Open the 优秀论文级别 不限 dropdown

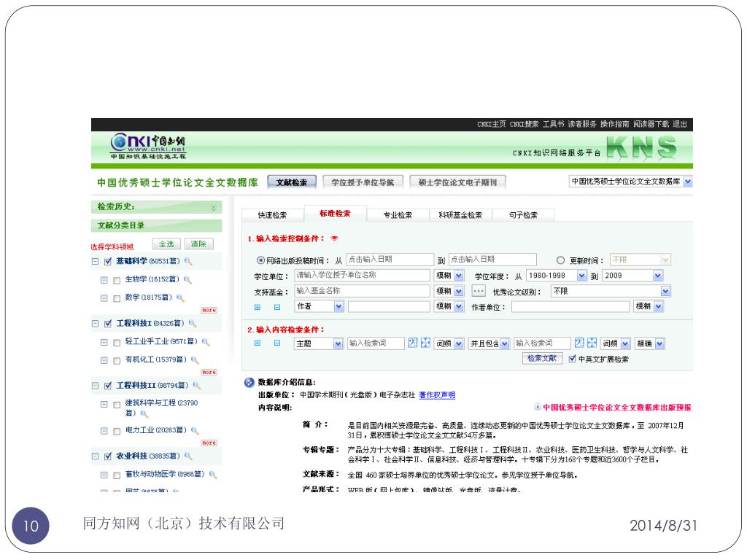[665, 291]
